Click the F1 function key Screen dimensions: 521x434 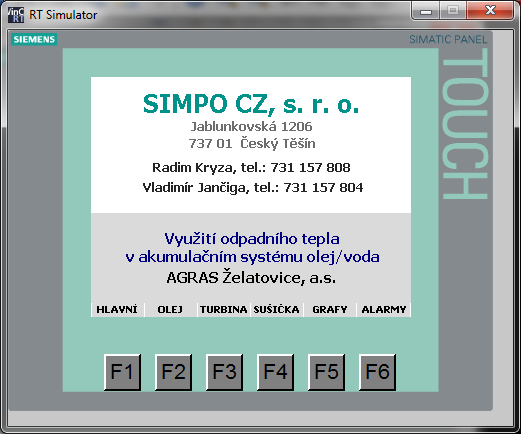coord(122,372)
